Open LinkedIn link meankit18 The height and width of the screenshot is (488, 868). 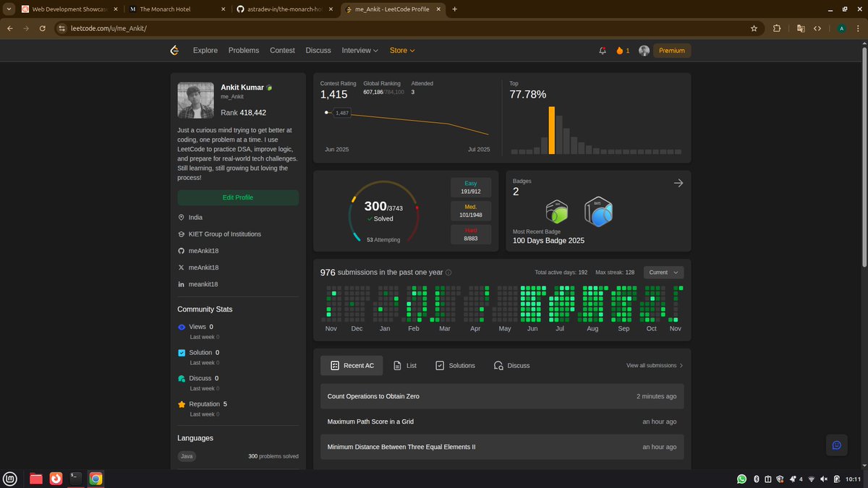(x=203, y=284)
